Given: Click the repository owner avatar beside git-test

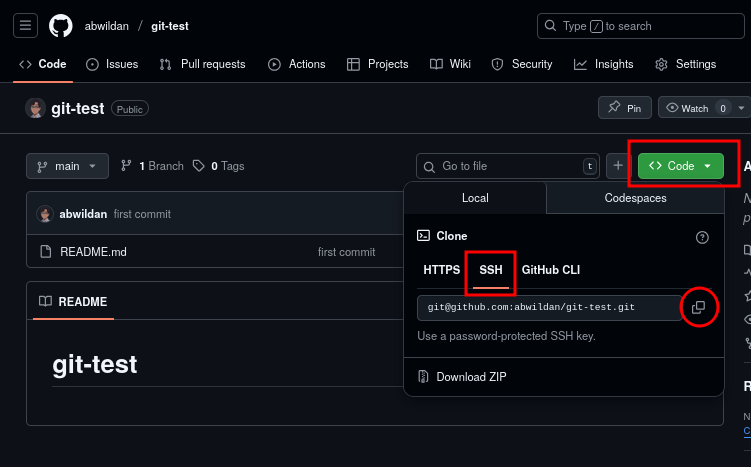Looking at the screenshot, I should [x=35, y=108].
